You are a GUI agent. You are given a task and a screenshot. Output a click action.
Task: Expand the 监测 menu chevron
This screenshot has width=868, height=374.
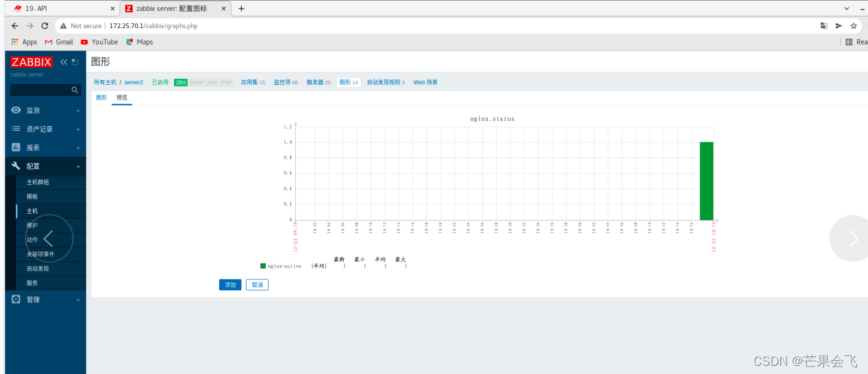click(78, 110)
